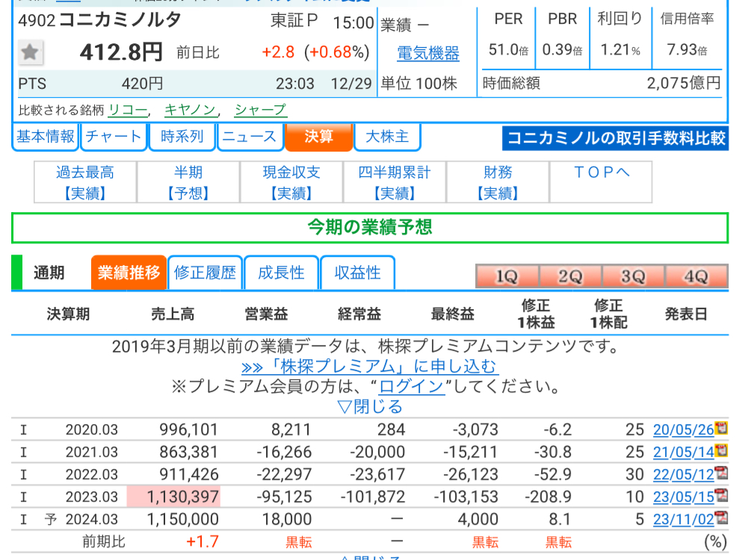748x560 pixels.
Task: Jump to 3Q quarterly results
Action: [x=634, y=276]
